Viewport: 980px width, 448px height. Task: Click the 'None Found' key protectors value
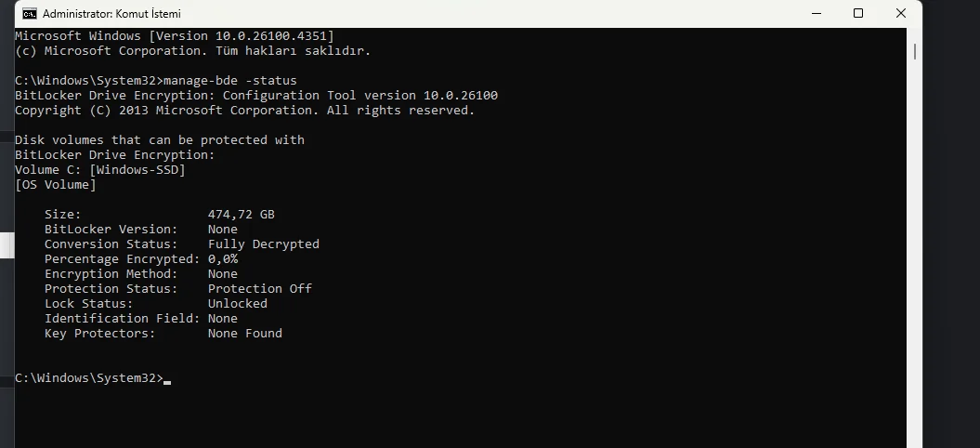click(x=244, y=334)
